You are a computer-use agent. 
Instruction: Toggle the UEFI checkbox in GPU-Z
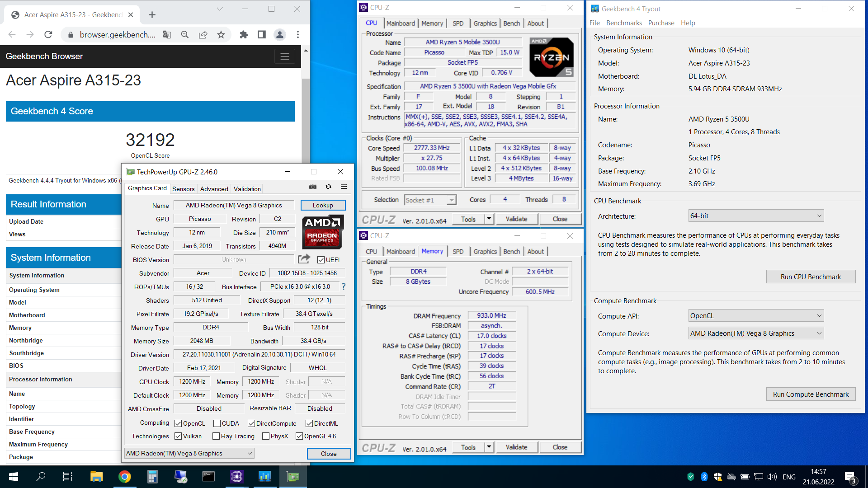[321, 260]
